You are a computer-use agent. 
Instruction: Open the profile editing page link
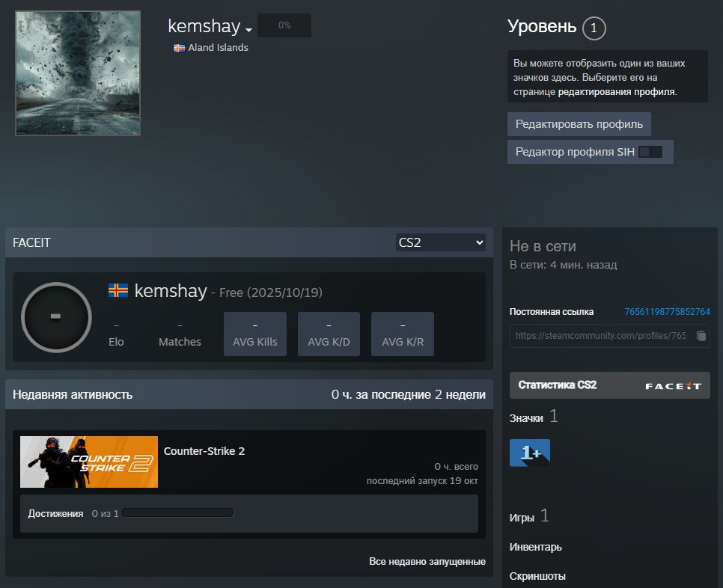pyautogui.click(x=616, y=92)
